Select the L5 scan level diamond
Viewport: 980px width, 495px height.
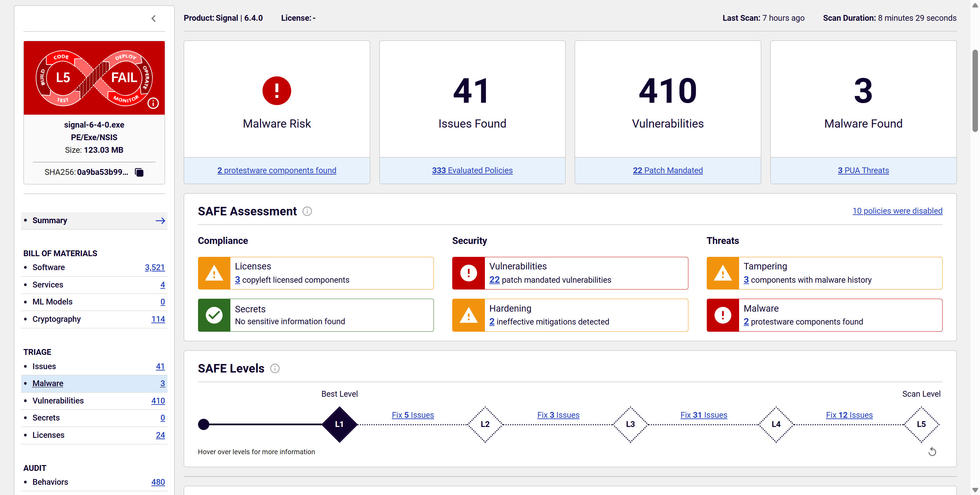(921, 424)
